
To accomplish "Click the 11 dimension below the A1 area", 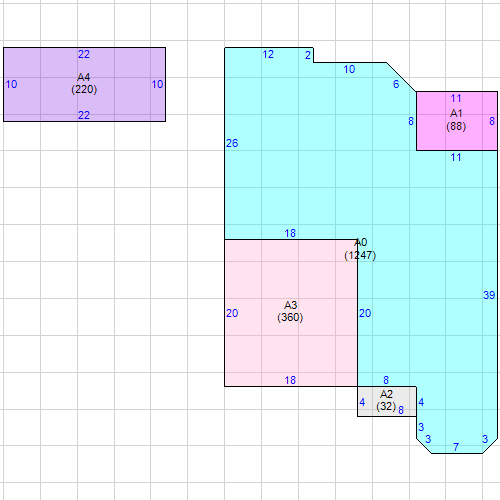I will click(x=456, y=157).
